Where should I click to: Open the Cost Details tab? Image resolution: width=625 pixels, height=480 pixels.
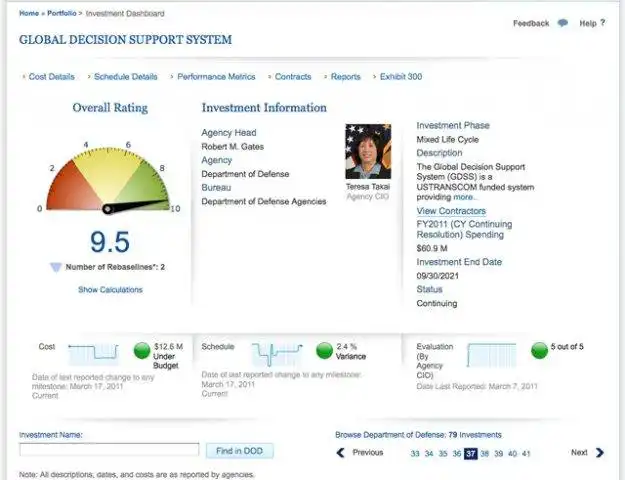51,77
